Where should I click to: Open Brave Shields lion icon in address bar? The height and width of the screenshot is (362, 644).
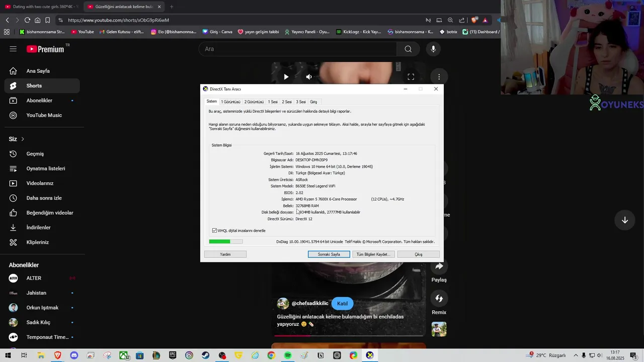[x=474, y=20]
